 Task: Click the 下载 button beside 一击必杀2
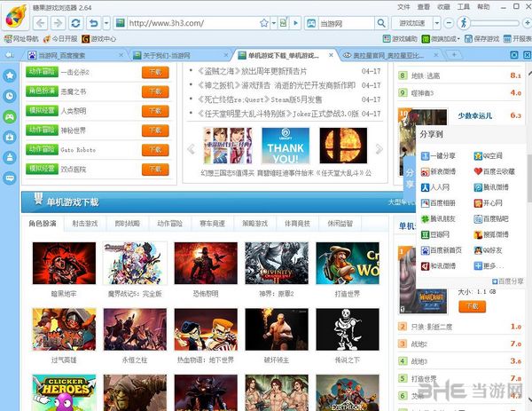pyautogui.click(x=155, y=72)
